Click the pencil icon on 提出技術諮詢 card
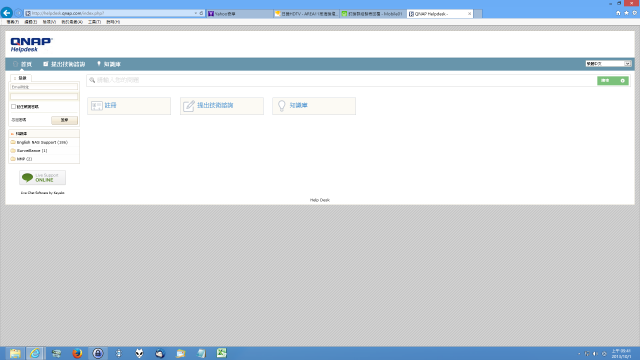 189,106
